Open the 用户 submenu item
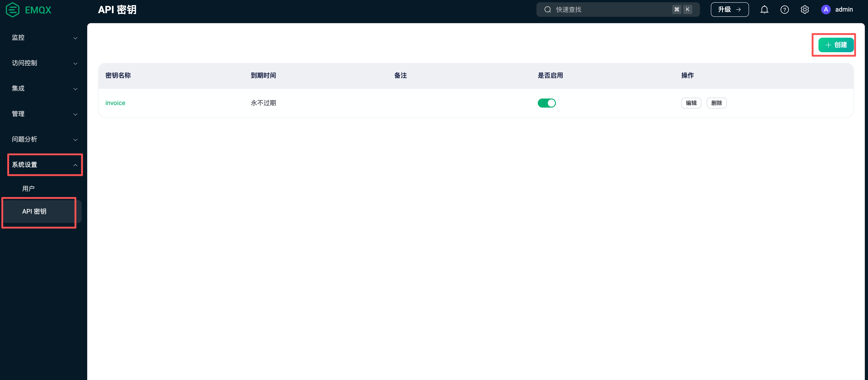 [x=29, y=189]
